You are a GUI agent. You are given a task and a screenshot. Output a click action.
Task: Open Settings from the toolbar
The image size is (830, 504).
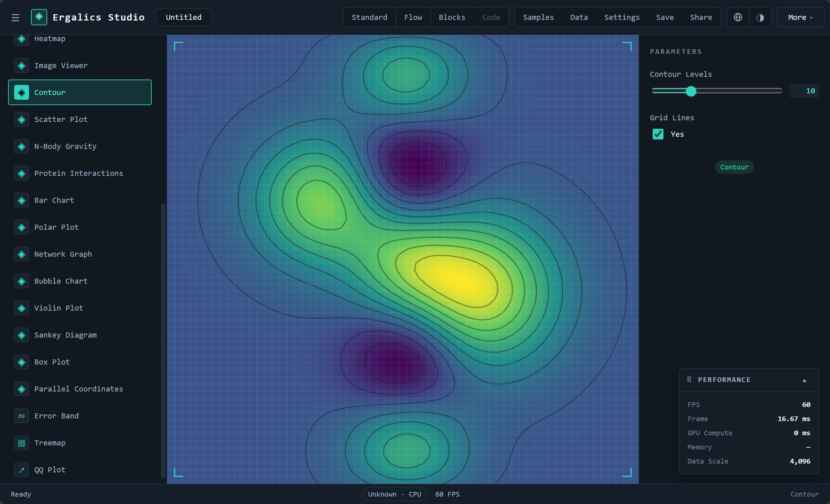click(x=622, y=17)
